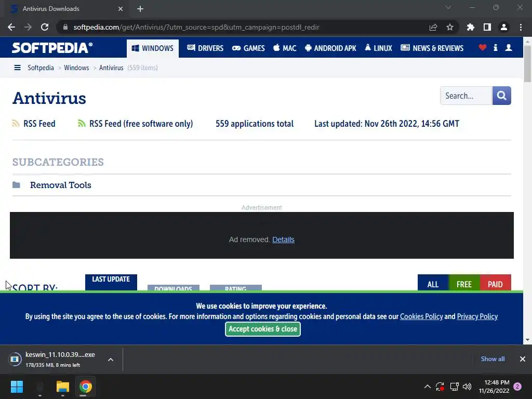
Task: Open the LINUX section
Action: [378, 48]
